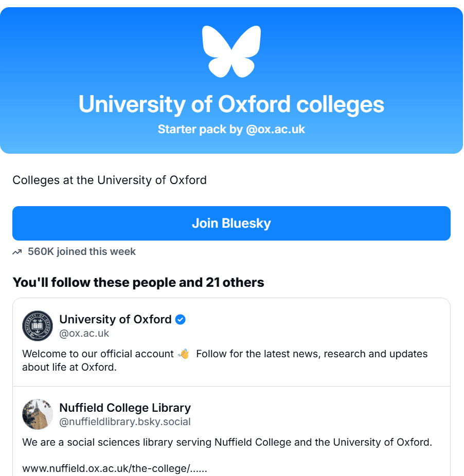Click the University of Oxford colleges heading
Image resolution: width=464 pixels, height=476 pixels.
click(x=231, y=104)
